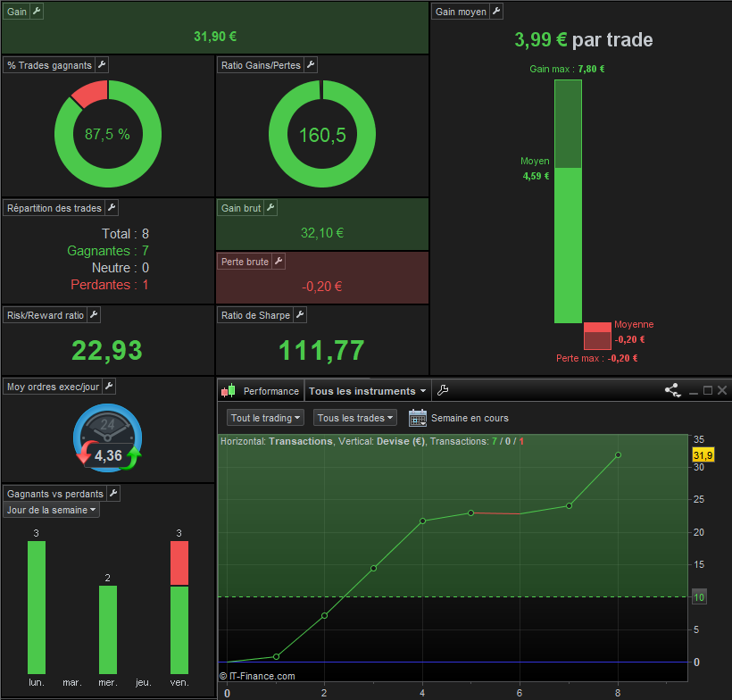
Task: Open the Tous les trades filter dropdown
Action: 354,418
